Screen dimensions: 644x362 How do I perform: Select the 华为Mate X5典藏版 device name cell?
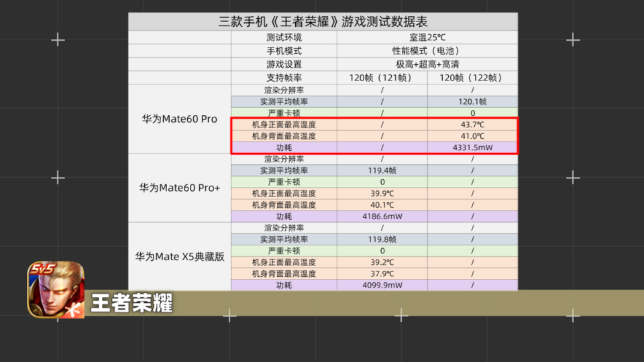(180, 257)
